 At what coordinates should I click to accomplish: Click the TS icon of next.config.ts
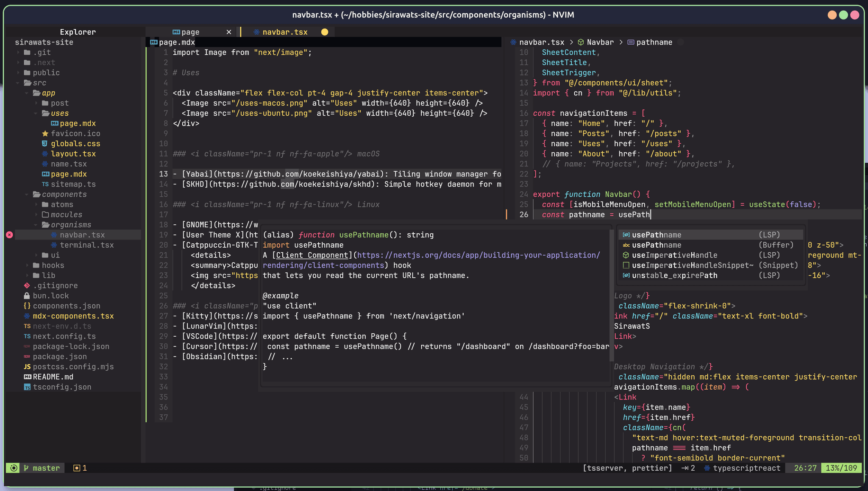(27, 337)
